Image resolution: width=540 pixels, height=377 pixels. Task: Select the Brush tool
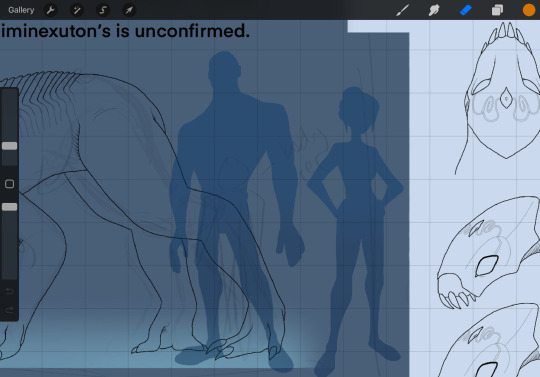402,10
